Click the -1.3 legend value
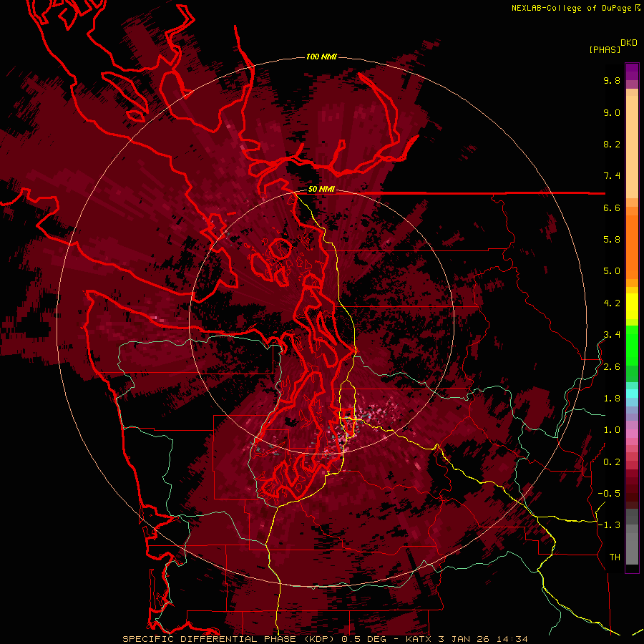This screenshot has width=644, height=644. pyautogui.click(x=609, y=525)
